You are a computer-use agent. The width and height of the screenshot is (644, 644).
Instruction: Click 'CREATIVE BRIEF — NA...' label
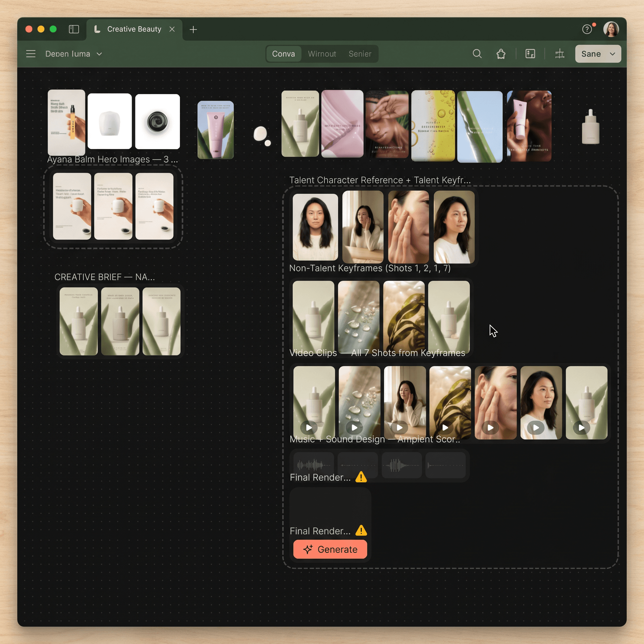104,277
